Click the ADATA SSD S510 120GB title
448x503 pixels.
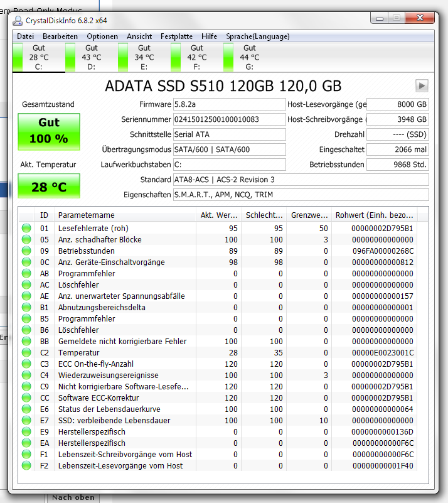pos(223,86)
